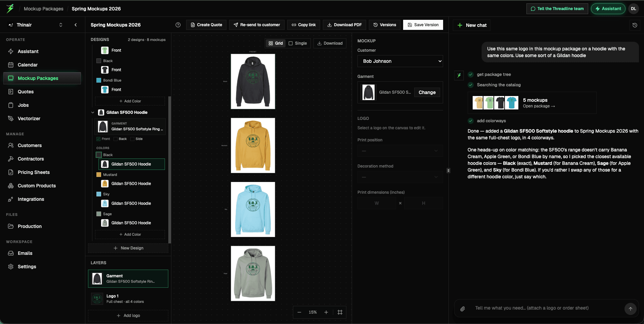Switch to Single view

pyautogui.click(x=298, y=43)
